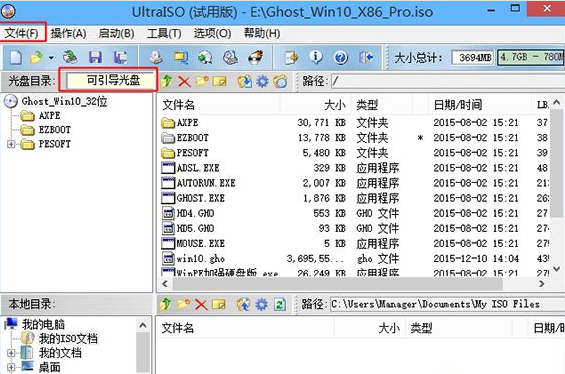
Task: Expand the PESOFT tree node
Action: (11, 144)
